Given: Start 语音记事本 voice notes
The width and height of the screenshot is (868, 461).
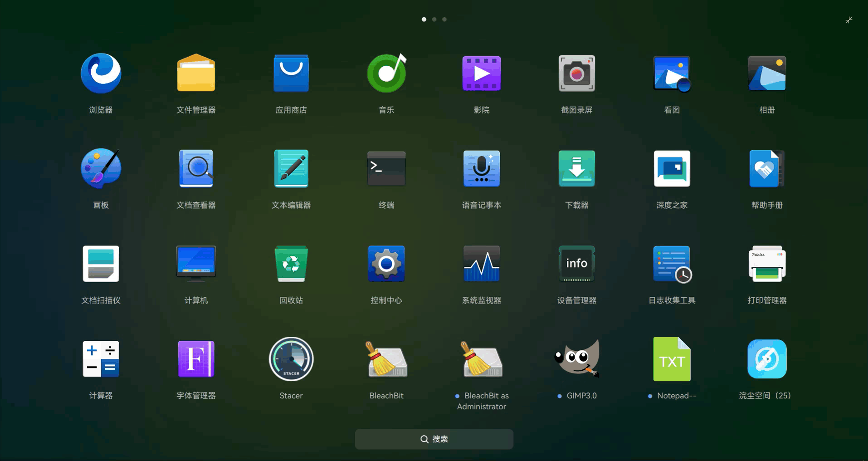Looking at the screenshot, I should click(482, 168).
